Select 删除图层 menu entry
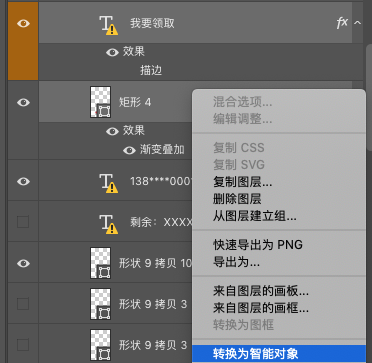The image size is (372, 363). [x=237, y=199]
